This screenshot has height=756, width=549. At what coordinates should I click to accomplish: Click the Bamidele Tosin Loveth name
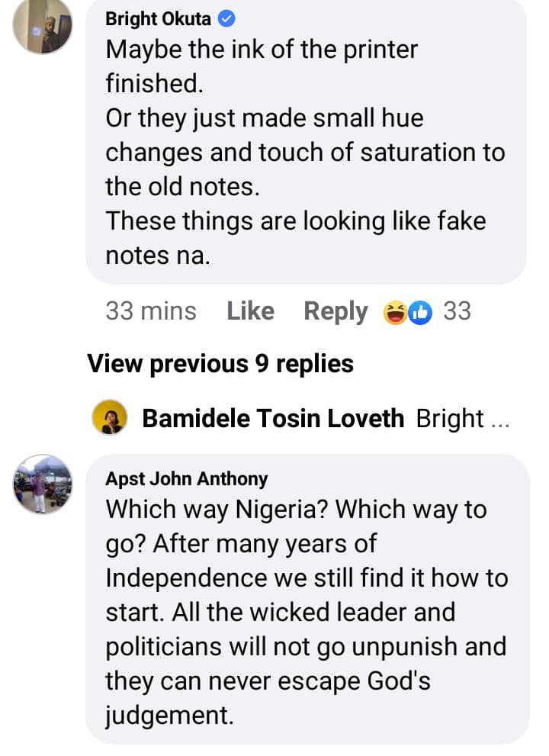(x=273, y=418)
